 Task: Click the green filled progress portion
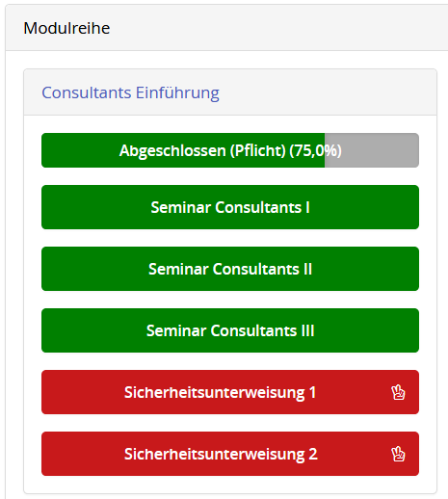click(x=183, y=150)
